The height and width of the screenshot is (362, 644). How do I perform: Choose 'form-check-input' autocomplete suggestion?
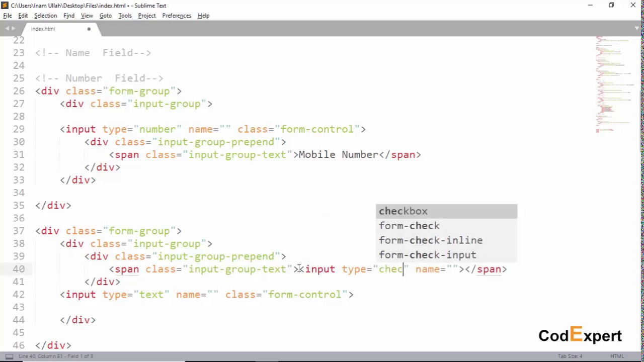coord(447,255)
